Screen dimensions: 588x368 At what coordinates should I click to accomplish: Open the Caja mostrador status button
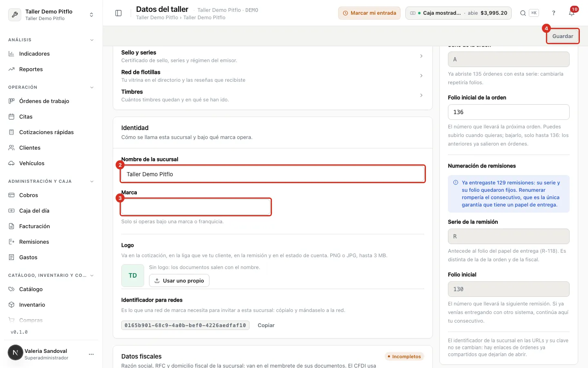click(x=458, y=13)
